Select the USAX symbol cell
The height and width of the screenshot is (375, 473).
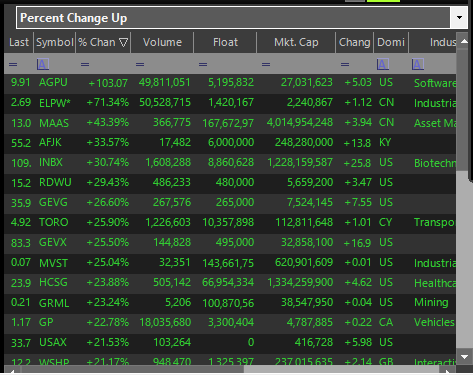tap(53, 343)
